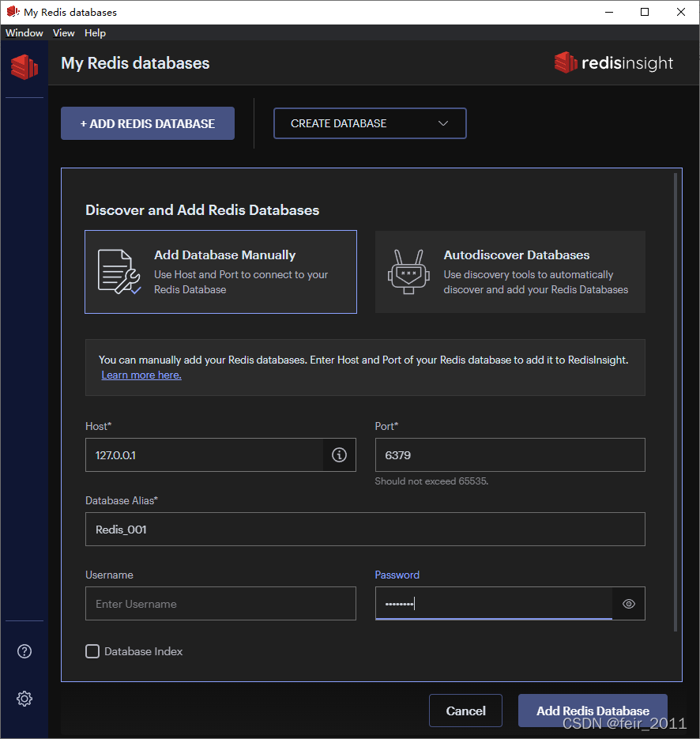Minimize the RedisInsight window

pos(609,13)
